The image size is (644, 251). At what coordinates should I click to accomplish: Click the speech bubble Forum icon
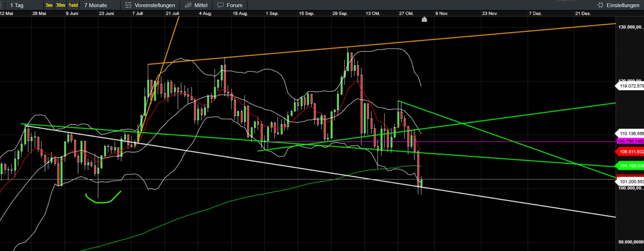220,5
